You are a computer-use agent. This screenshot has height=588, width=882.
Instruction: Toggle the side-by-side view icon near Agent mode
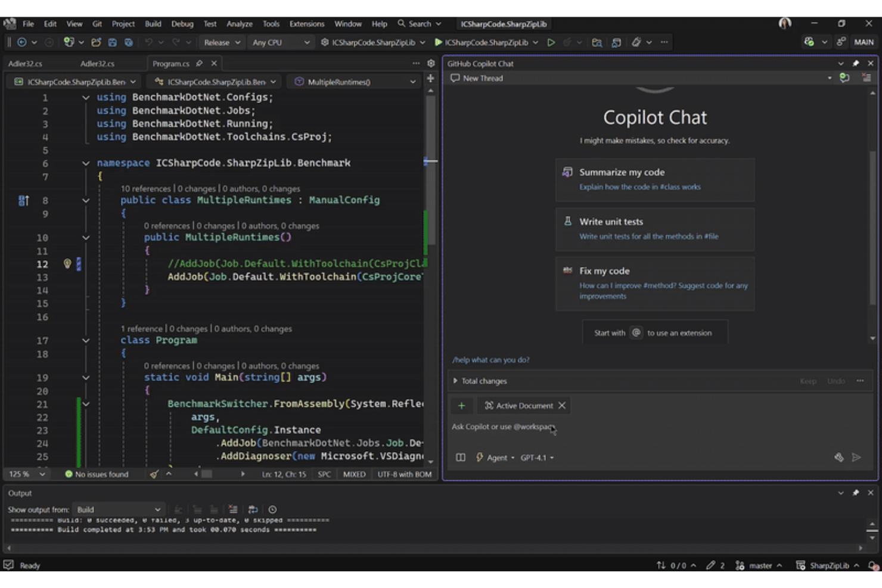(x=460, y=457)
